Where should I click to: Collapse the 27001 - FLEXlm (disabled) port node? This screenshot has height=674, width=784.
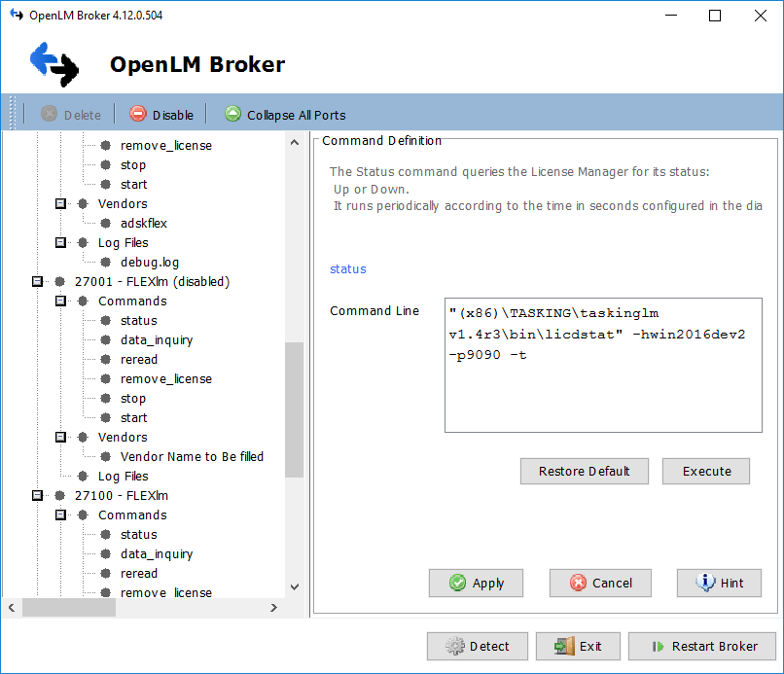38,281
